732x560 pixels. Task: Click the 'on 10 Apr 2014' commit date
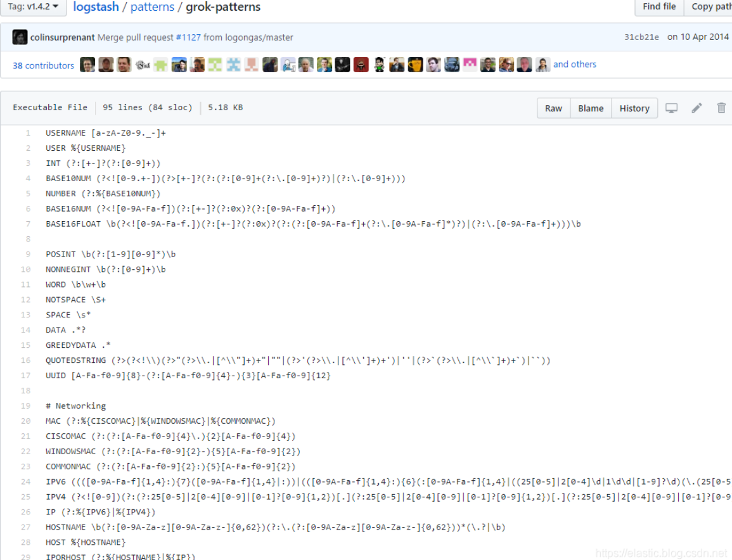click(698, 37)
